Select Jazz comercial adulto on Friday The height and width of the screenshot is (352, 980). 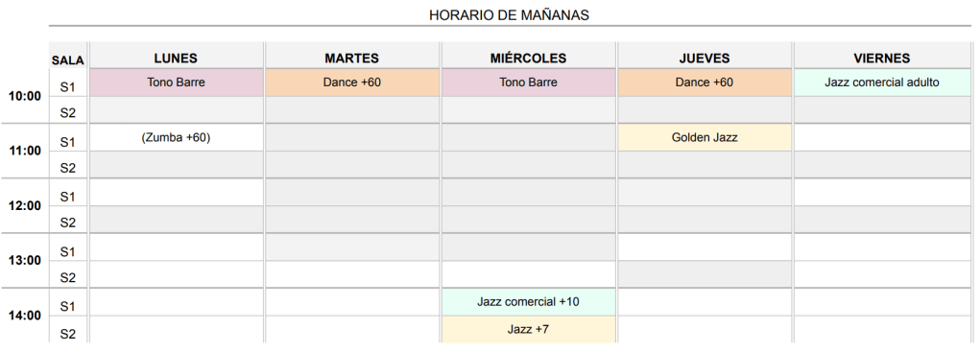click(882, 82)
